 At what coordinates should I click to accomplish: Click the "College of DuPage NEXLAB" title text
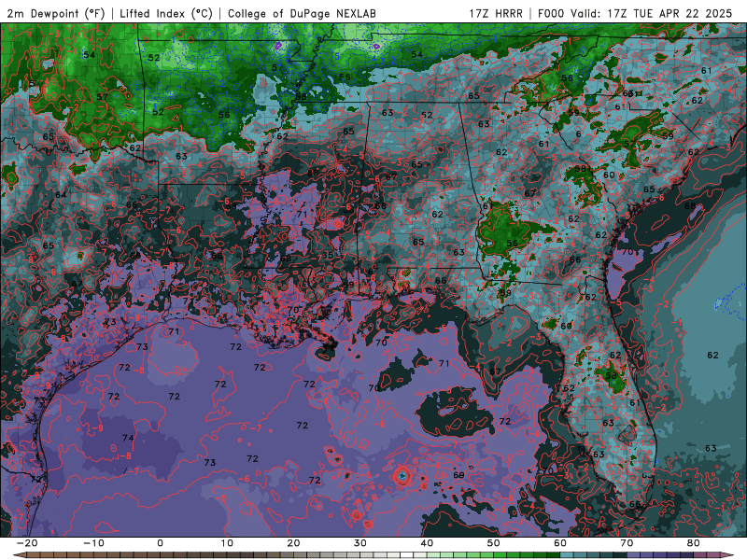point(302,13)
